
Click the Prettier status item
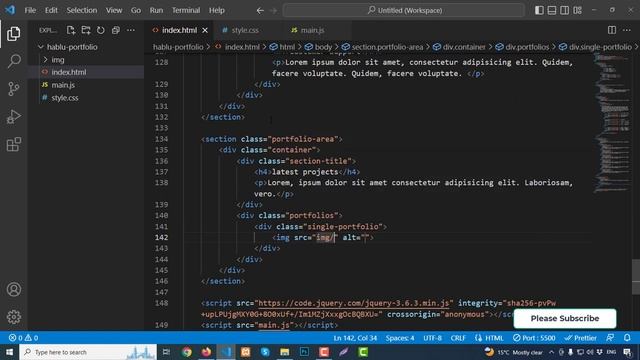580,338
